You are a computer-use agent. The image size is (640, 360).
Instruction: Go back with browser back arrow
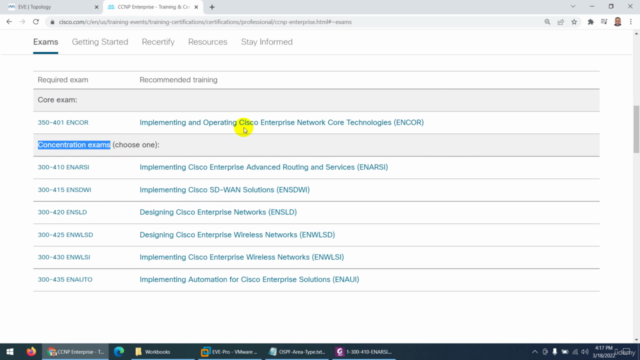click(9, 22)
